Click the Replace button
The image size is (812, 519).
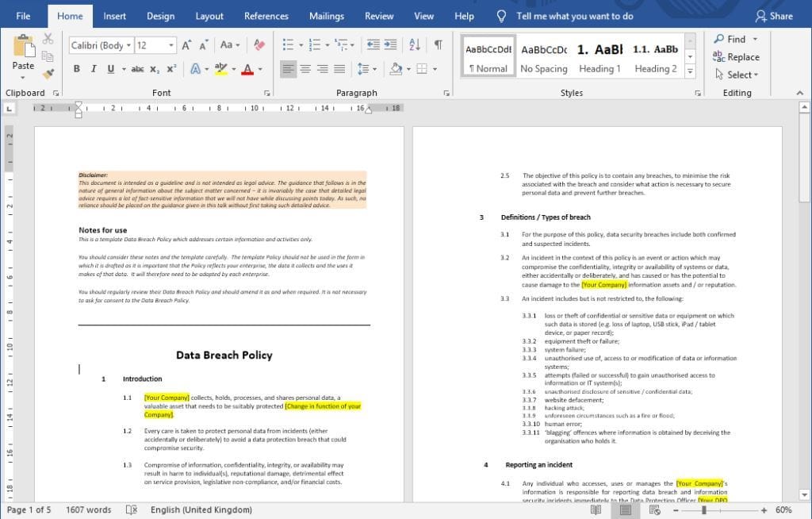click(x=737, y=56)
